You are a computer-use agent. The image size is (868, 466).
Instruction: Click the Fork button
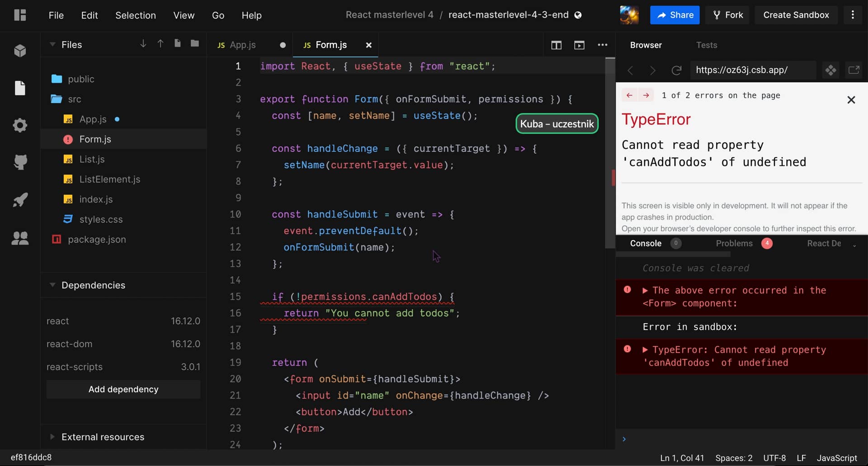728,15
